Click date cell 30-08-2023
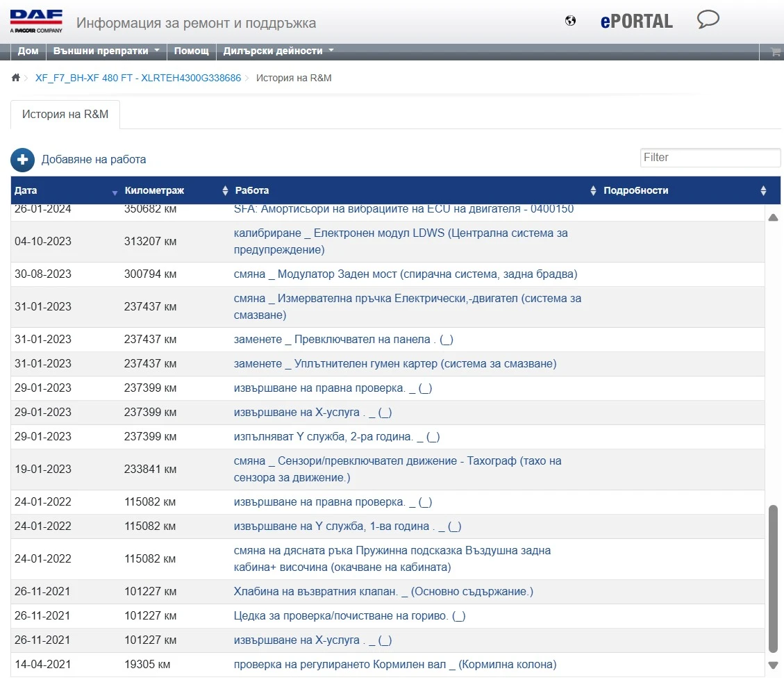Screen dimensions: 784x689 [x=43, y=274]
